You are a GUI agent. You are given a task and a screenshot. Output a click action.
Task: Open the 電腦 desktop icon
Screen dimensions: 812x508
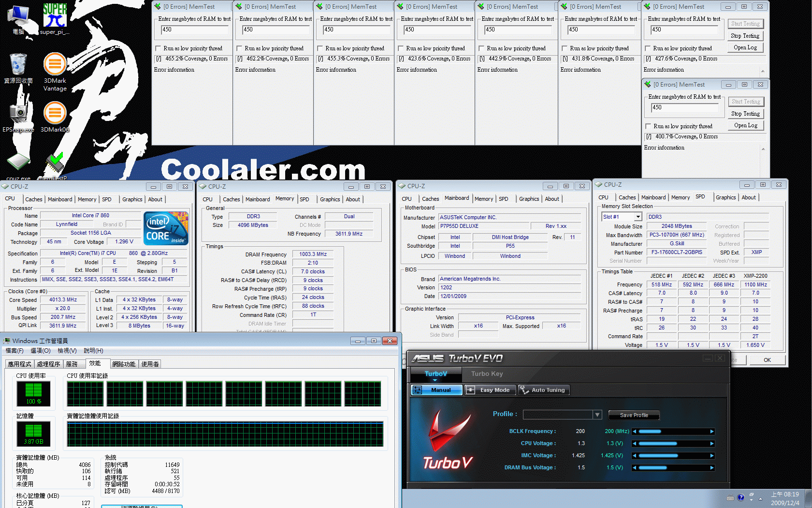tap(18, 19)
